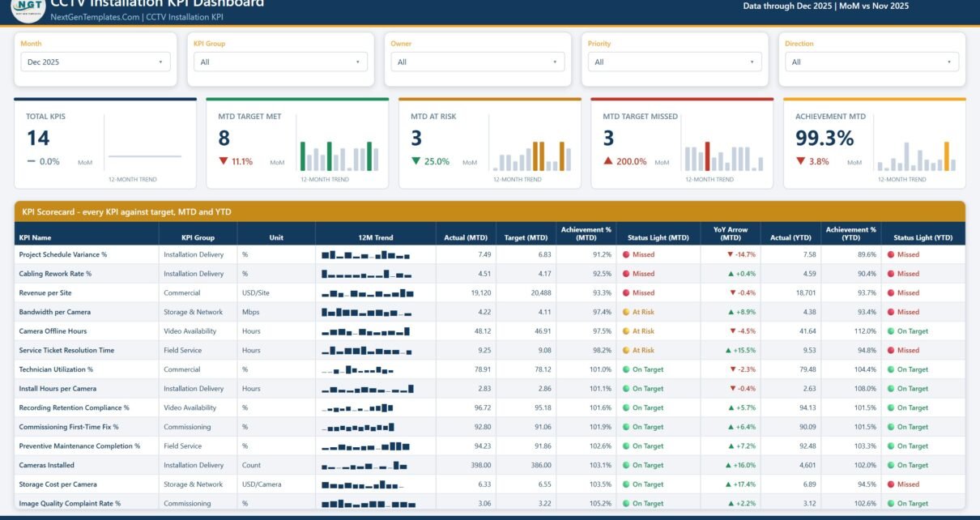
Task: Expand the Owner filter dropdown
Action: tap(478, 62)
